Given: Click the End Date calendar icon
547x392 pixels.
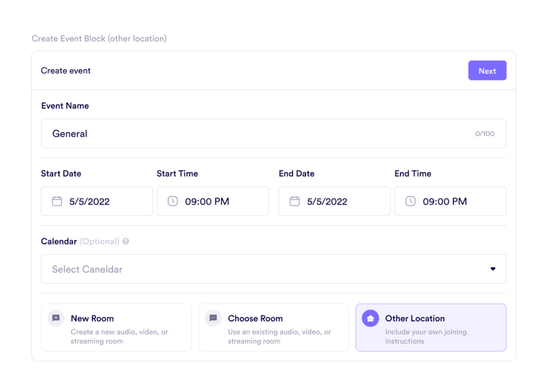Looking at the screenshot, I should click(295, 201).
